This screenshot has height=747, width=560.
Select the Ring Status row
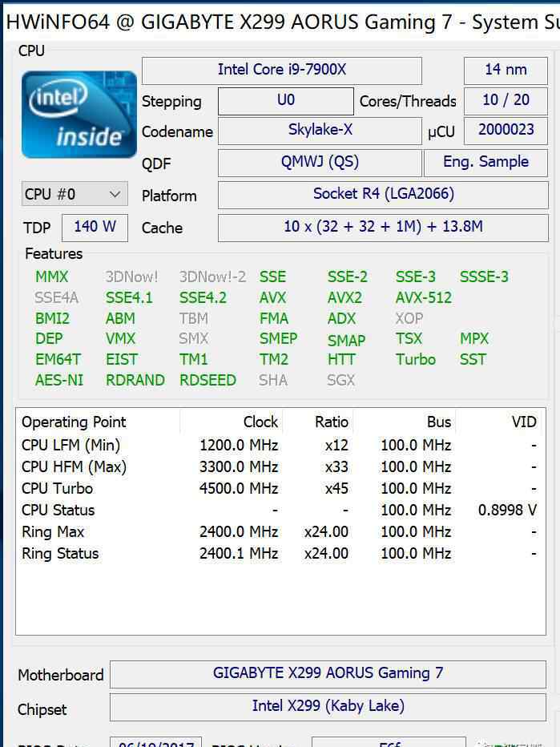point(280,554)
